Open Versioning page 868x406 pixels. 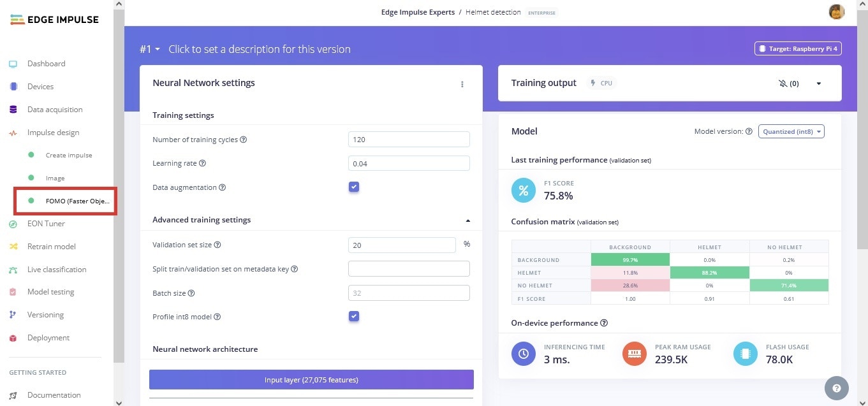point(45,315)
